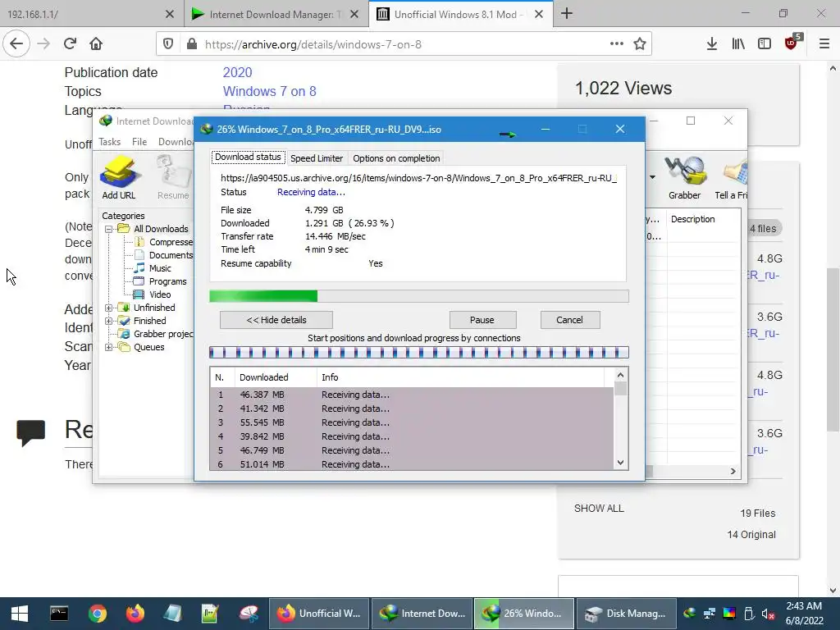Viewport: 840px width, 630px height.
Task: Open Command Prompt from taskbar
Action: point(59,614)
